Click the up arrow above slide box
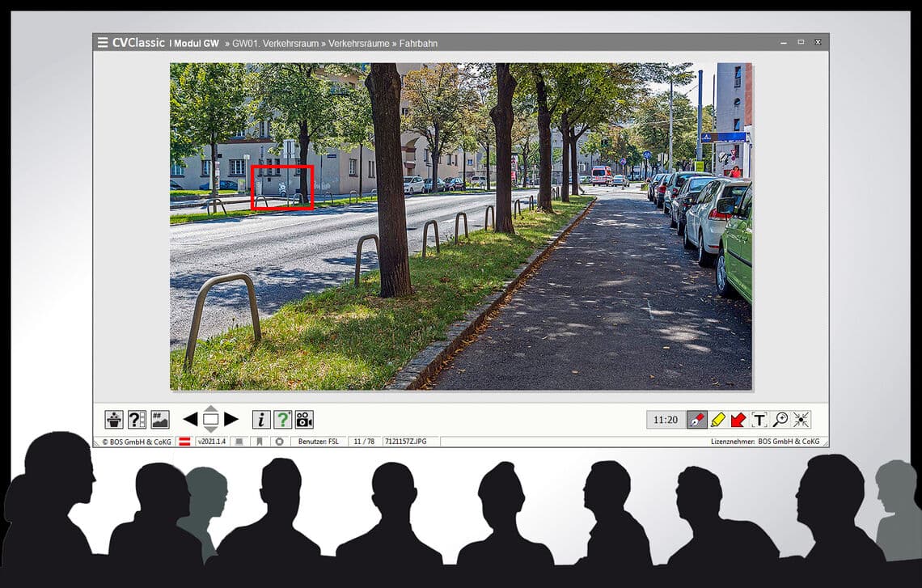The image size is (922, 588). (x=210, y=408)
